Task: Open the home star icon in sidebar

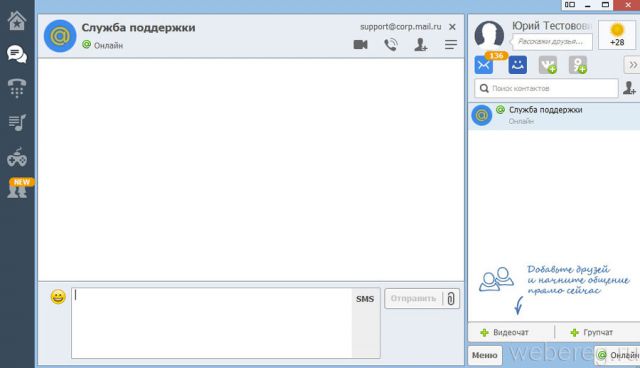Action: click(17, 20)
